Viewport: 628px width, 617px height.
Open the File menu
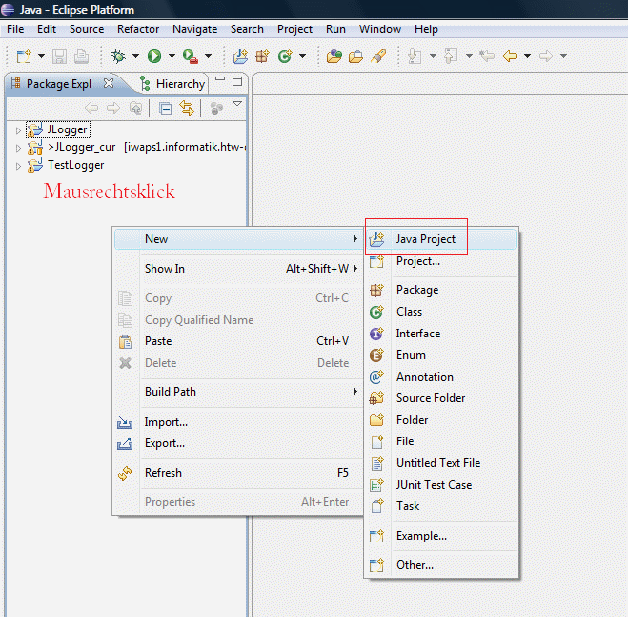15,29
